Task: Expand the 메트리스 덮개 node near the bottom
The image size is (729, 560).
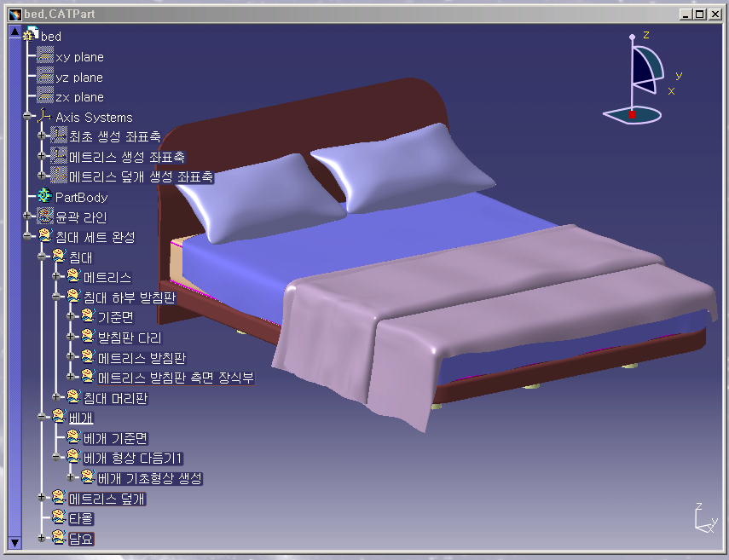Action: click(42, 498)
